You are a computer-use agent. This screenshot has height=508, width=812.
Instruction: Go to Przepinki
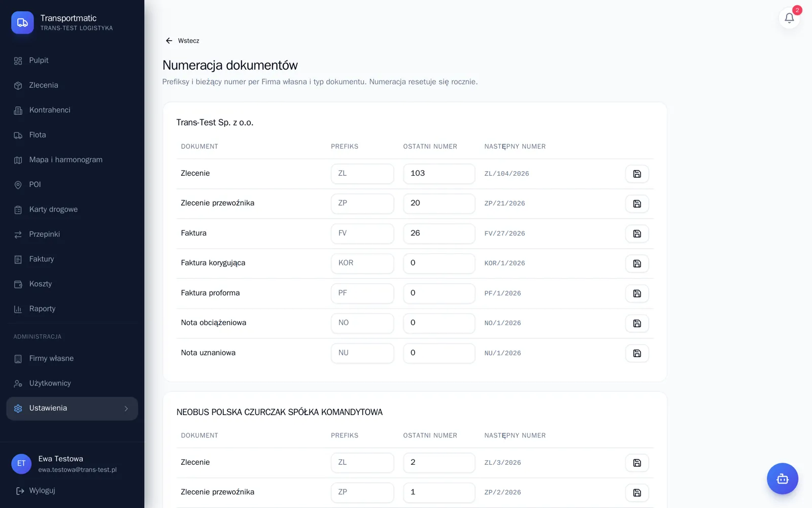pyautogui.click(x=72, y=235)
